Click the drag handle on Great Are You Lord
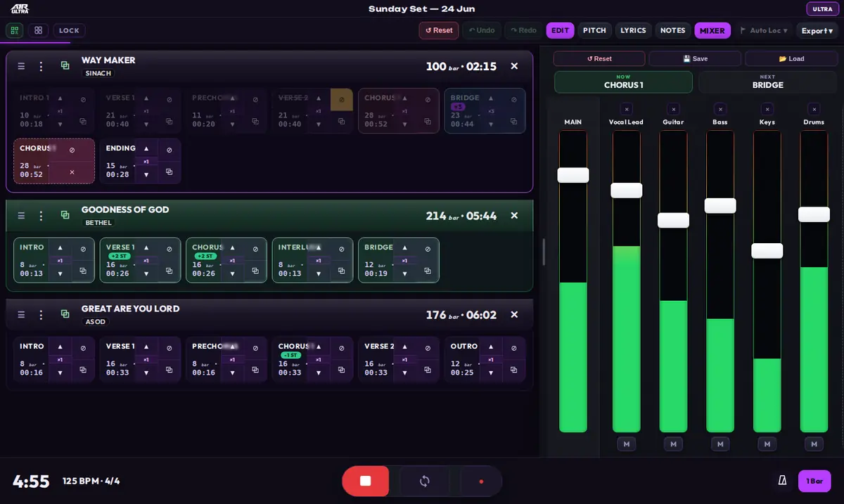844x504 pixels. pos(21,315)
